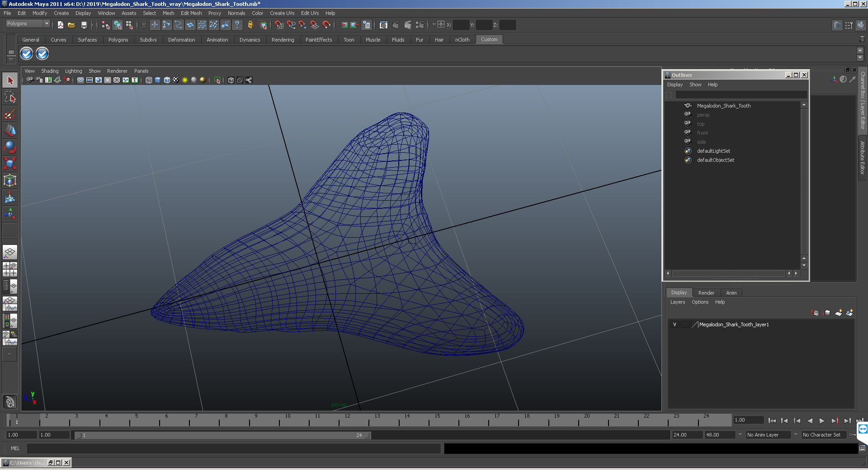This screenshot has height=470, width=868.
Task: Select the arrow Select tool
Action: 10,80
